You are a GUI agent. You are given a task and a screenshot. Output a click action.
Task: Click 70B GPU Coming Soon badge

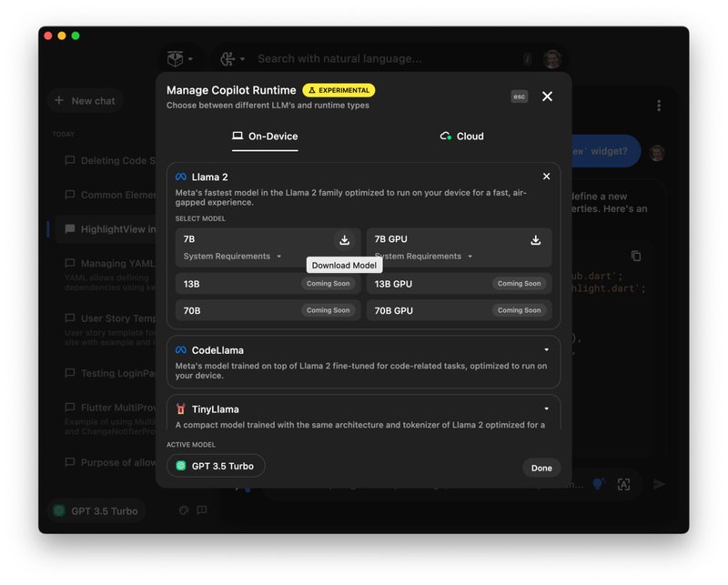(x=519, y=310)
